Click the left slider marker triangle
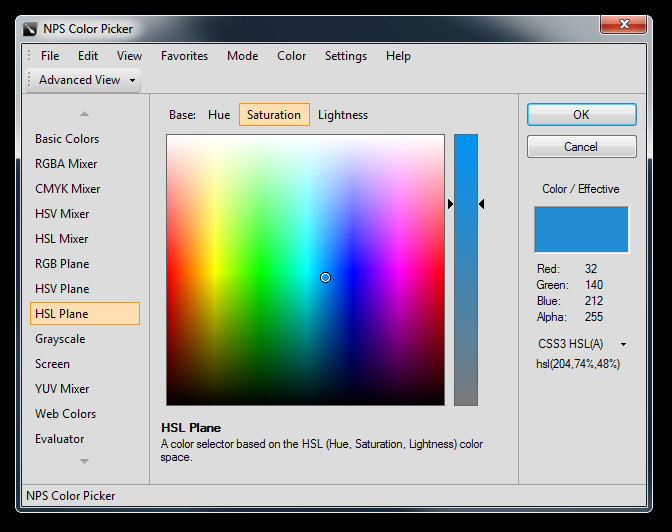 450,204
